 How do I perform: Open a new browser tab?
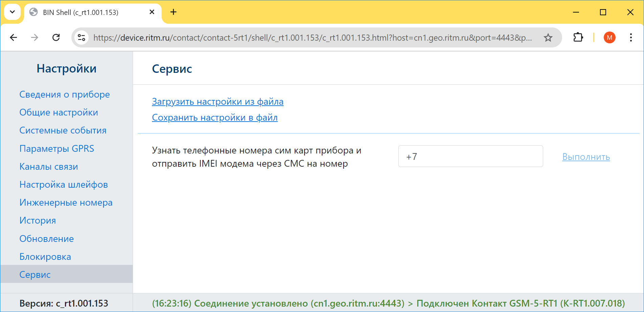click(x=173, y=12)
